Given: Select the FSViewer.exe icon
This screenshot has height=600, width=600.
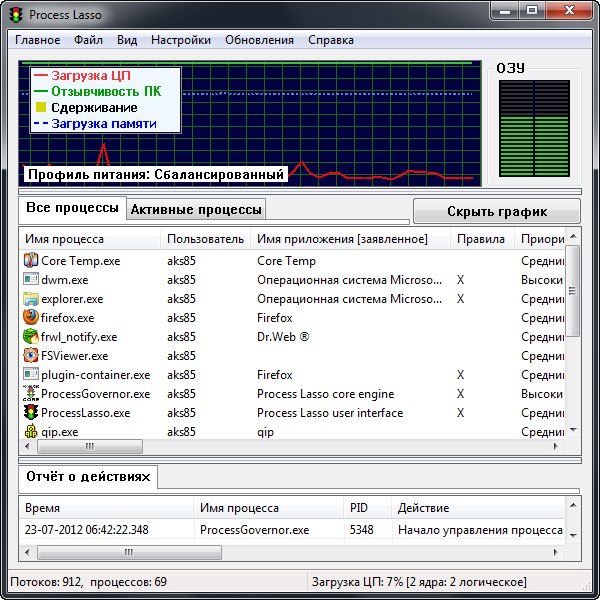Looking at the screenshot, I should click(x=30, y=356).
